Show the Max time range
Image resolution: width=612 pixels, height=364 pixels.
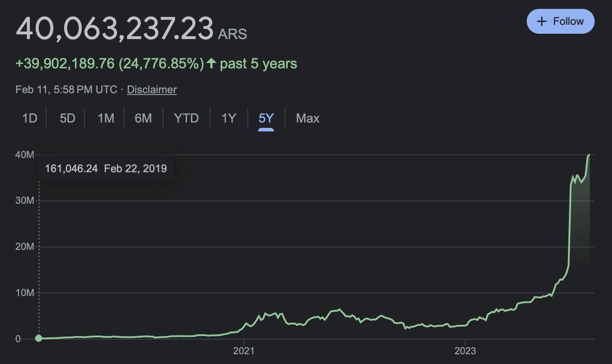point(308,119)
